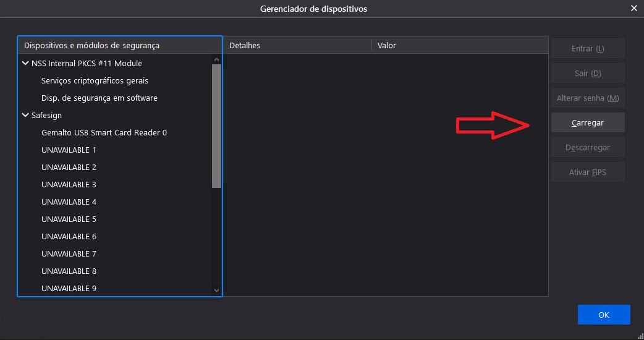
Task: Click the Entrar button
Action: [587, 48]
